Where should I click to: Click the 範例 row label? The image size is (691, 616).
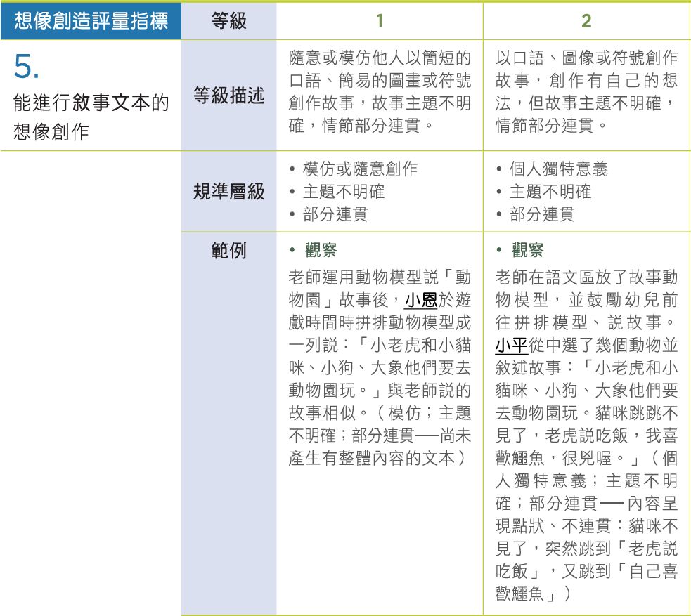click(x=228, y=251)
